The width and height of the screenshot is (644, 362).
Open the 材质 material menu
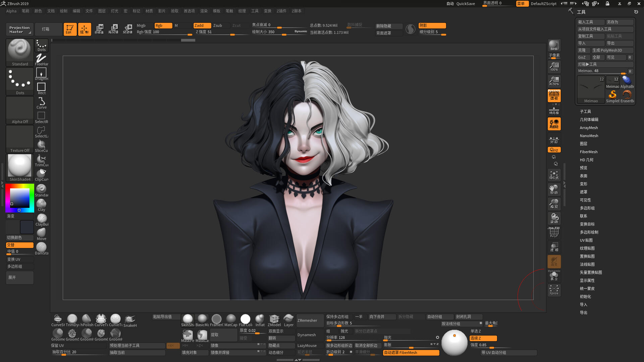(x=149, y=11)
